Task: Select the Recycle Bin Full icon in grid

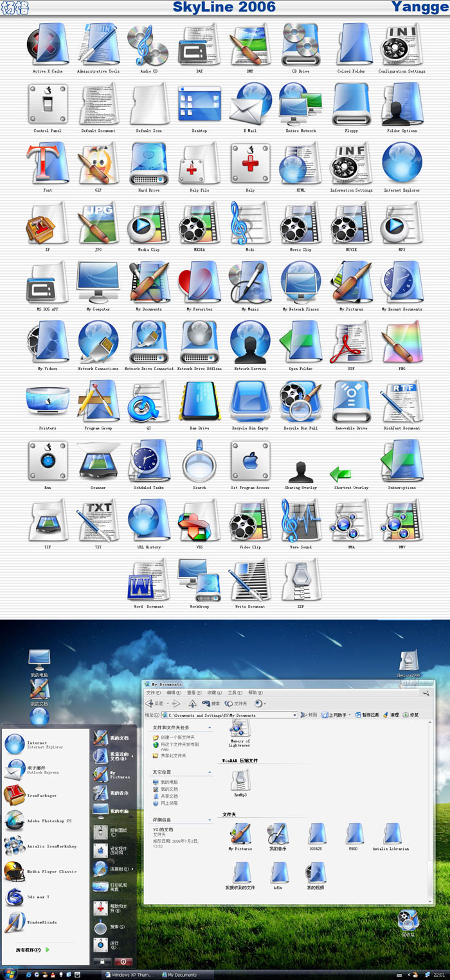Action: [x=300, y=402]
